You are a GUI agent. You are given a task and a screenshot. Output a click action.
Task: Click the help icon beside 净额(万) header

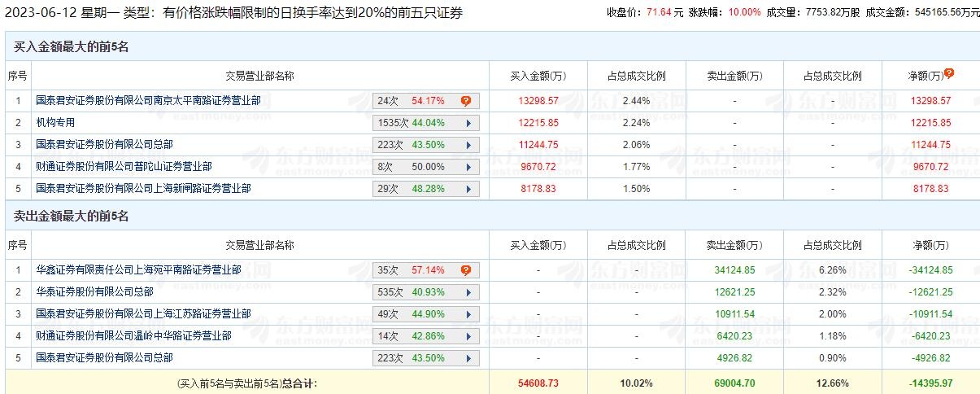pos(948,73)
